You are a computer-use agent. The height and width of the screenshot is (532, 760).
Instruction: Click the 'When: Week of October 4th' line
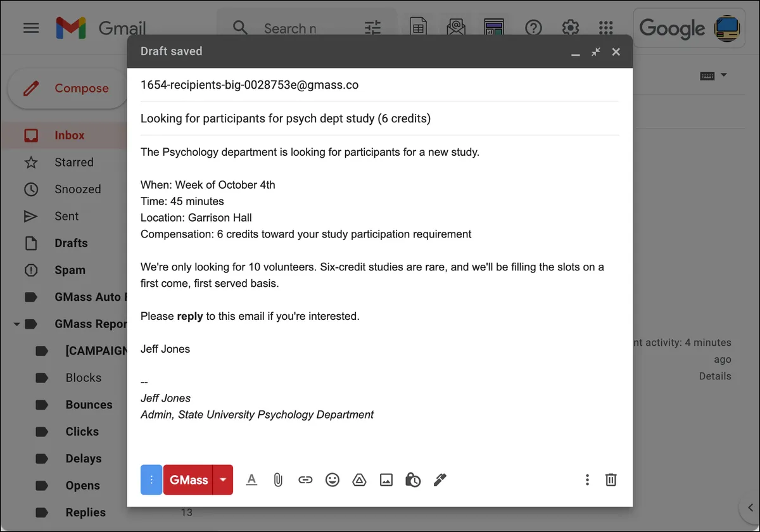click(x=208, y=185)
